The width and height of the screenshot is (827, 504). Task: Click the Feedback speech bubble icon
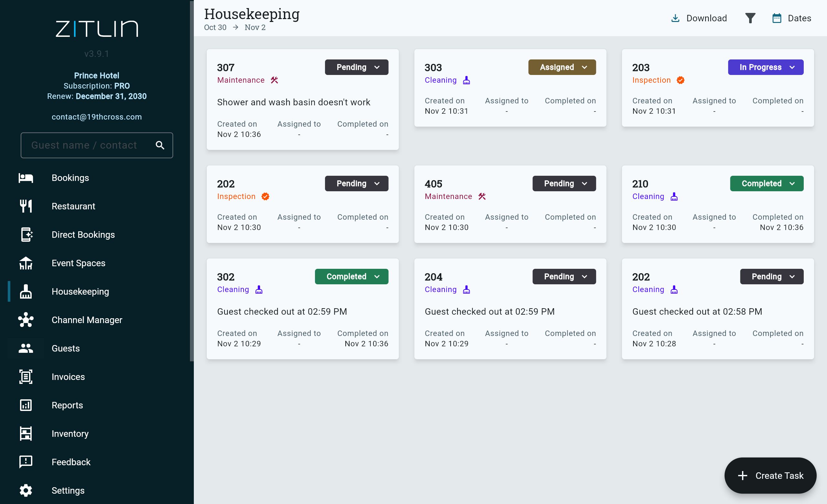[x=26, y=462]
